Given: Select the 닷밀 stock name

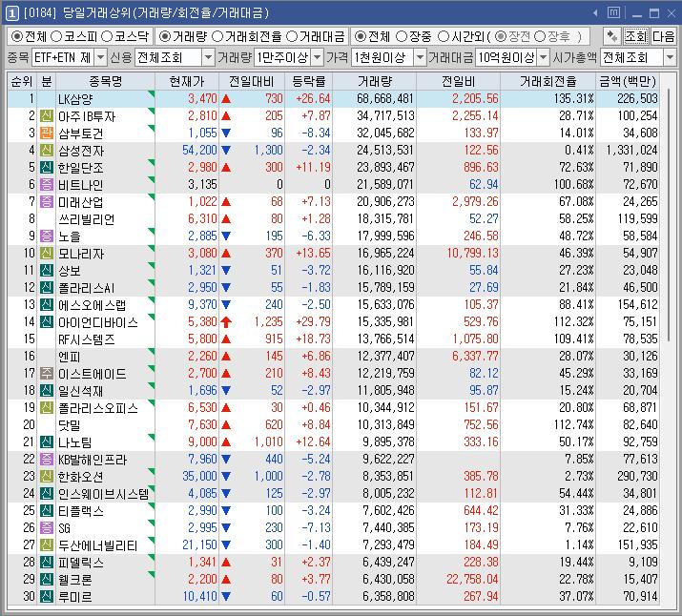Looking at the screenshot, I should click(x=70, y=425).
